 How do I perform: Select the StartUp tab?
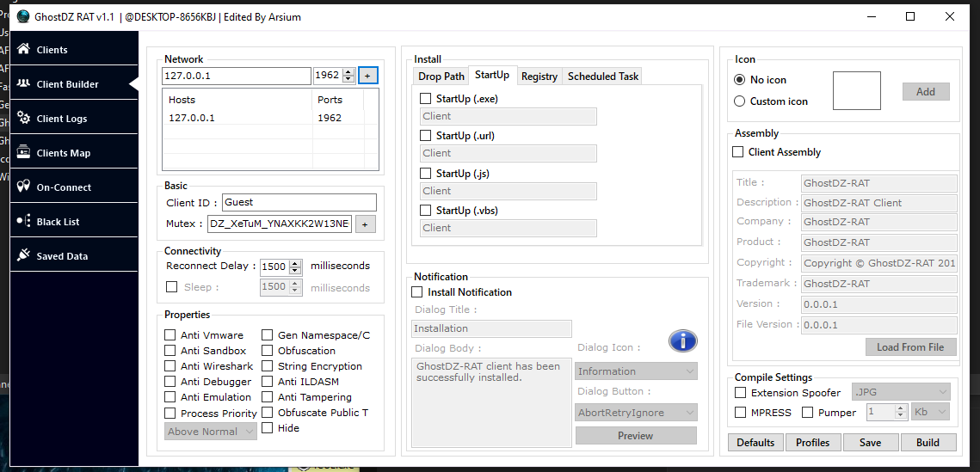coord(492,75)
